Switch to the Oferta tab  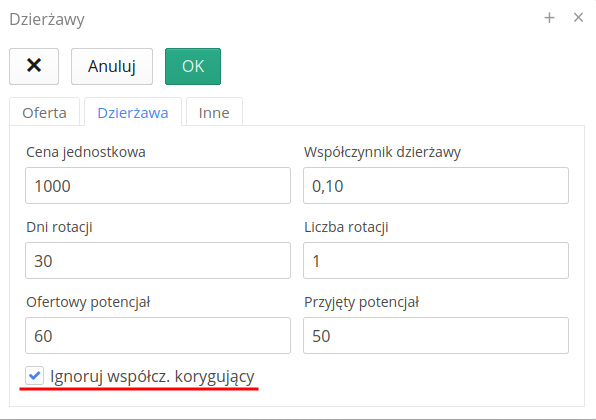pyautogui.click(x=44, y=113)
